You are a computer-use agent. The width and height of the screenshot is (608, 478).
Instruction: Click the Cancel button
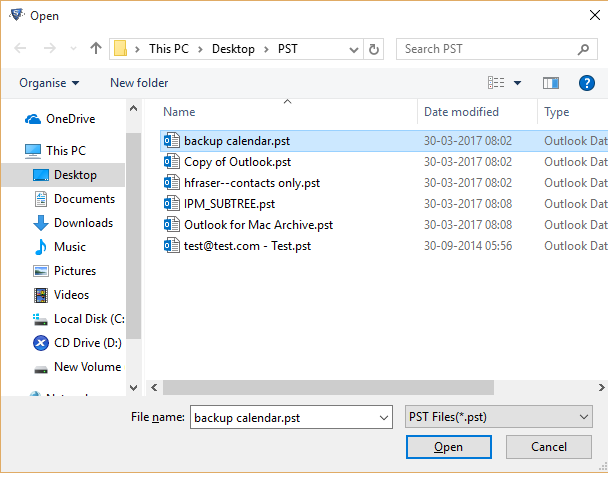point(549,447)
